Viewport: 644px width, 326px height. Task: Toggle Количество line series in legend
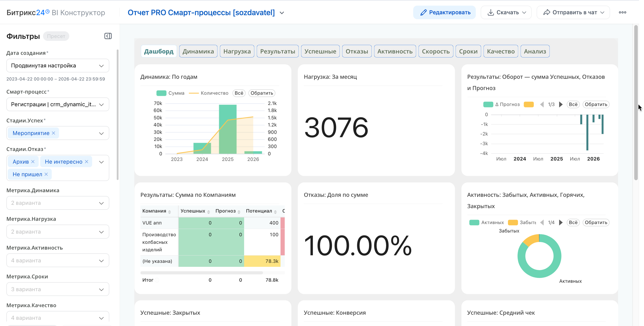pyautogui.click(x=208, y=93)
